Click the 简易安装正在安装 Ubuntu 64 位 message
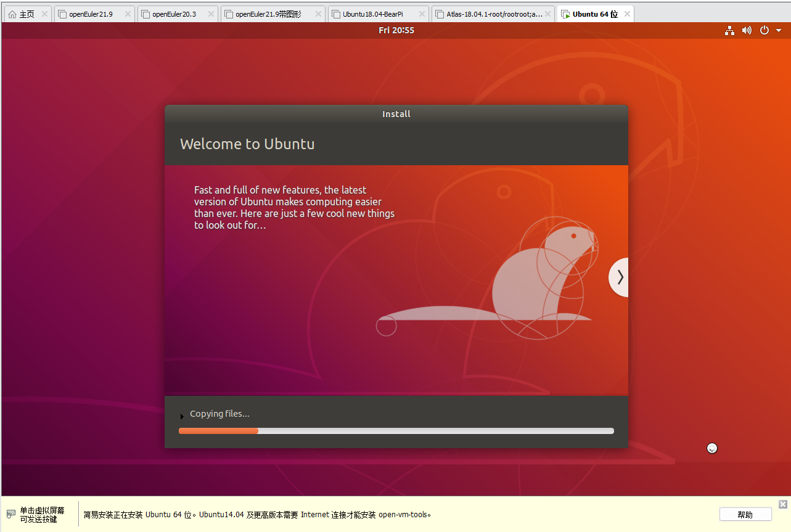This screenshot has width=791, height=532. click(258, 515)
